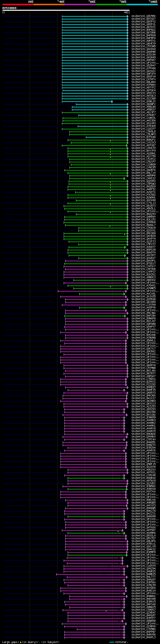Click the green C6HCX2 alignment bar
The width and height of the screenshot is (160, 644).
click(97, 178)
